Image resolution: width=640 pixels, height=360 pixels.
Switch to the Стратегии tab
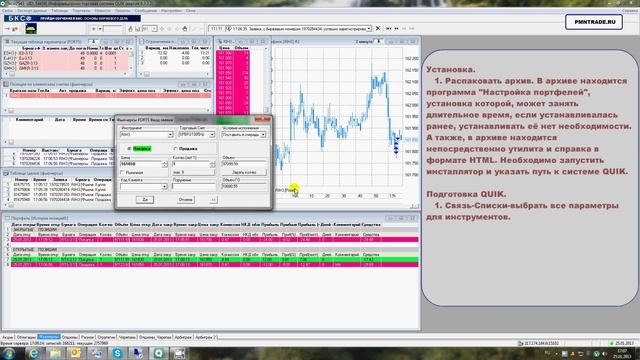click(x=106, y=337)
